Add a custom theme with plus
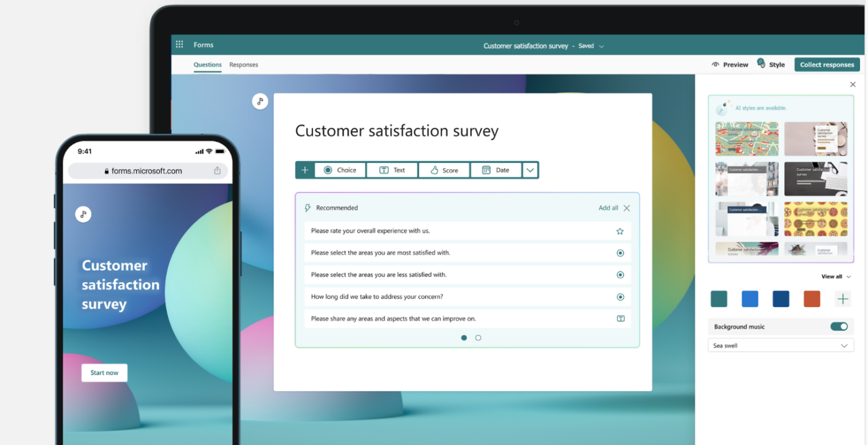868x445 pixels. tap(843, 299)
